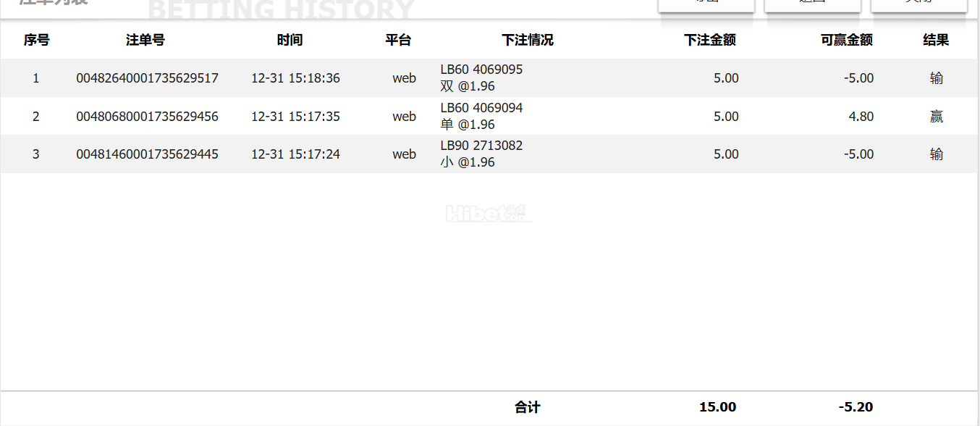The width and height of the screenshot is (980, 426).
Task: Click the 注单号 column header
Action: pos(145,41)
